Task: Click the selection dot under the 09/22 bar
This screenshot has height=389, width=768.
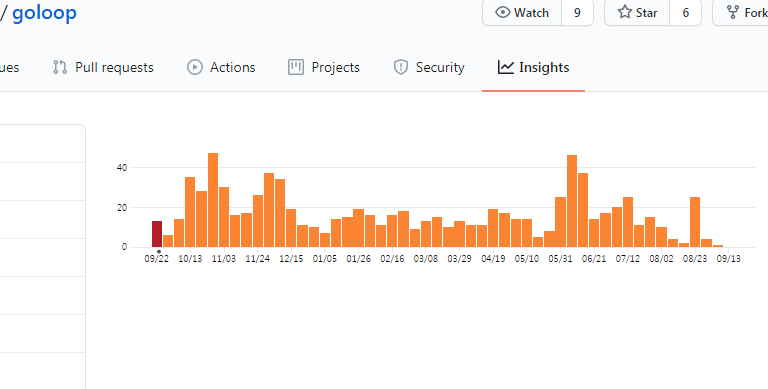Action: coord(159,252)
